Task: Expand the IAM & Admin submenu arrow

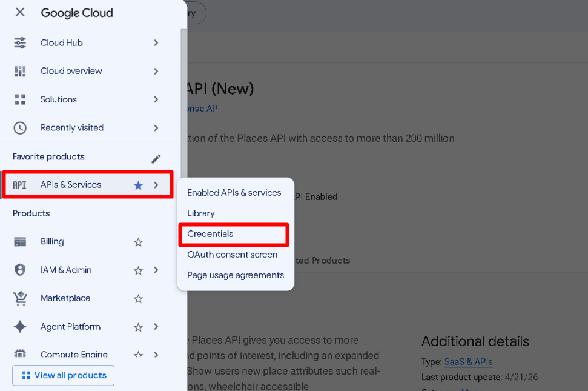Action: 156,270
